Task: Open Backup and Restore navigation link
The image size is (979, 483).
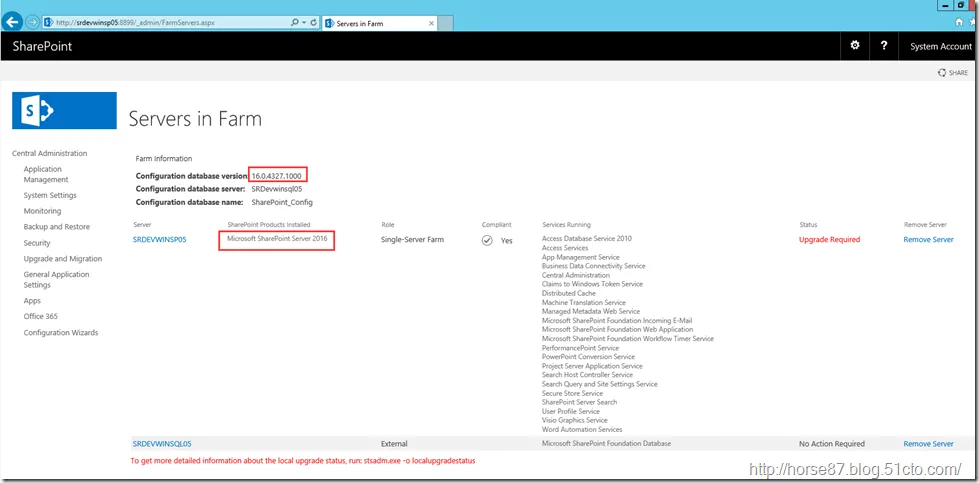Action: point(57,227)
